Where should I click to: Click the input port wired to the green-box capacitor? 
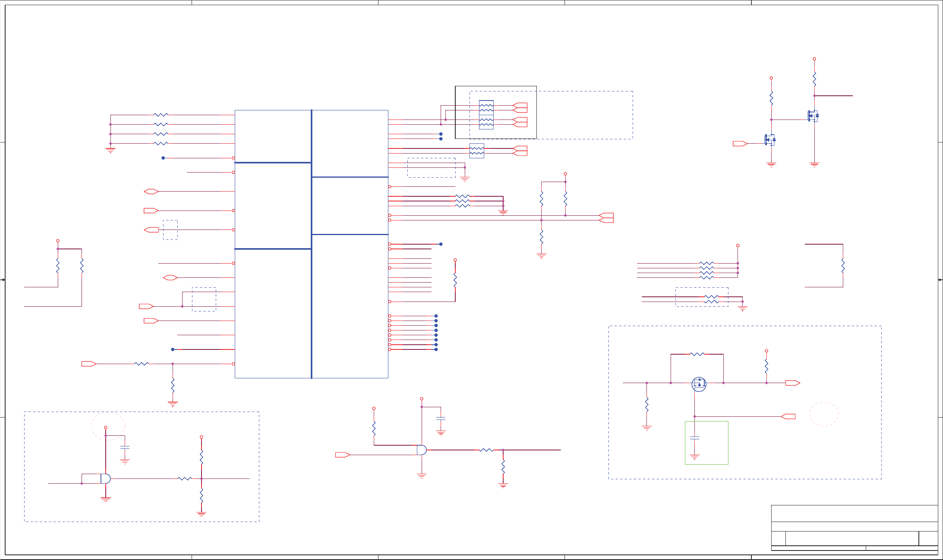(788, 416)
